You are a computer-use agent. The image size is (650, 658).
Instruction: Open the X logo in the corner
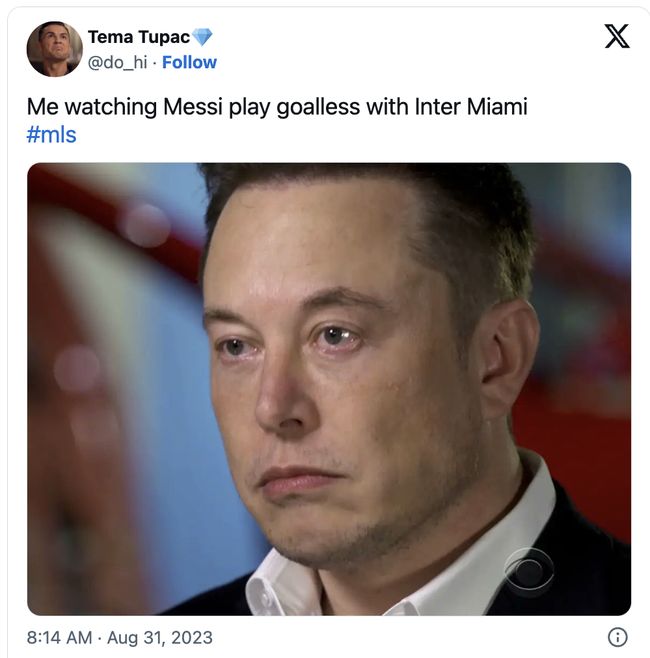pos(617,36)
